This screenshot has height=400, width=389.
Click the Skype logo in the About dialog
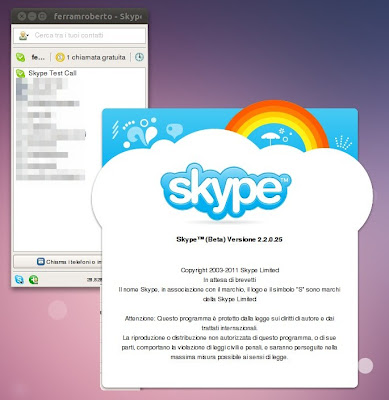point(226,191)
